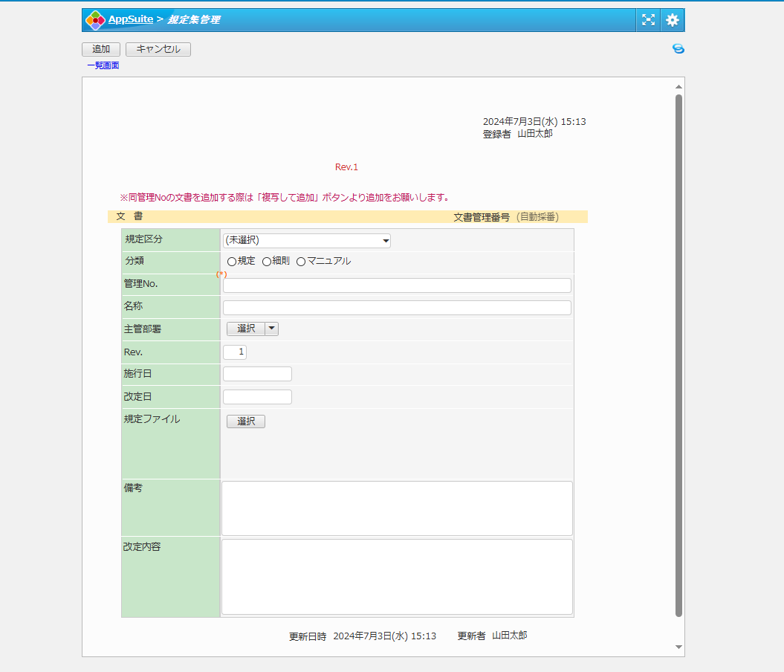Focus the 管理No. text field
The height and width of the screenshot is (672, 784).
click(397, 285)
